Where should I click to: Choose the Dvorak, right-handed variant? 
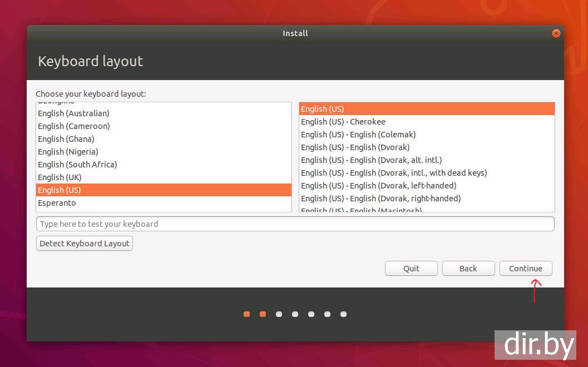[427, 198]
